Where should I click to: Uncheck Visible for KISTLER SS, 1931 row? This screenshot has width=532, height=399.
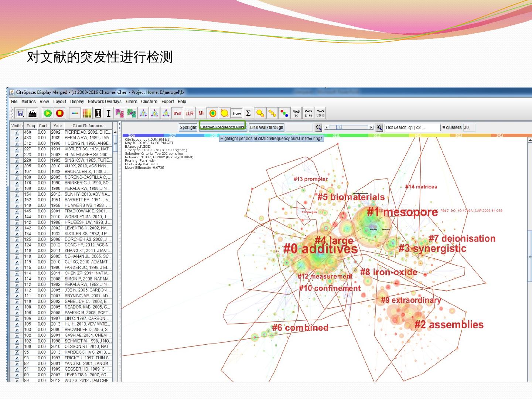pos(17,149)
